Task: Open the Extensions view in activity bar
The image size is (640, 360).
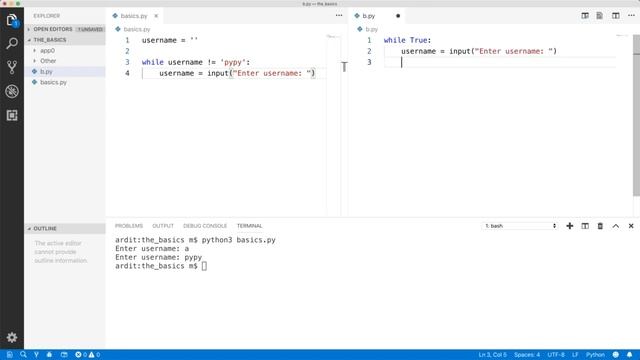Action: pos(12,116)
